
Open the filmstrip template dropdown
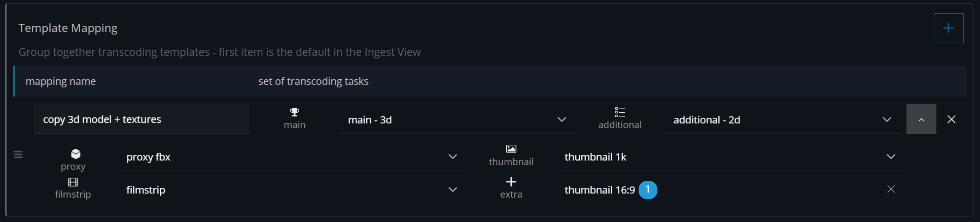click(452, 190)
